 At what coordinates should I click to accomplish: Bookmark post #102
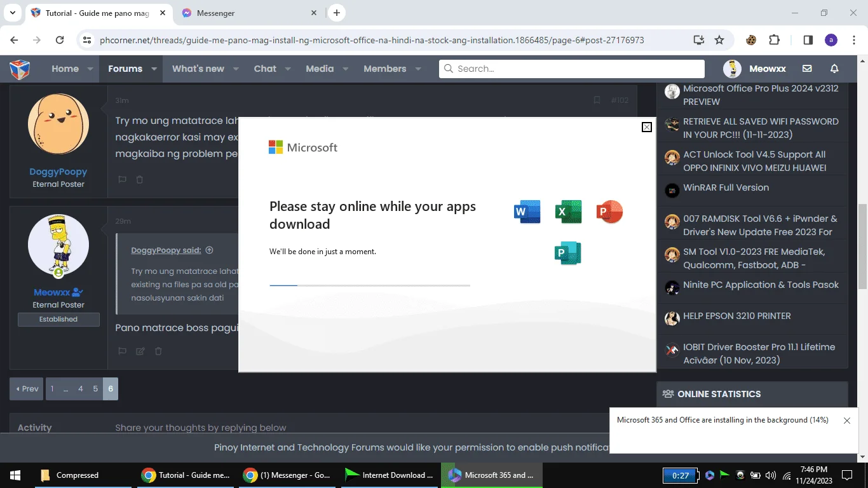coord(597,100)
